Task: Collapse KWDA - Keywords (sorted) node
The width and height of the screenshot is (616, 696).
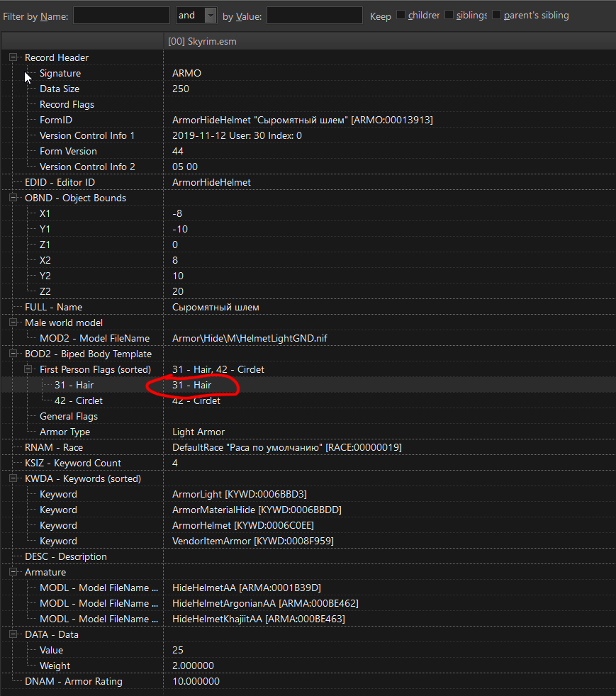Action: pos(13,478)
